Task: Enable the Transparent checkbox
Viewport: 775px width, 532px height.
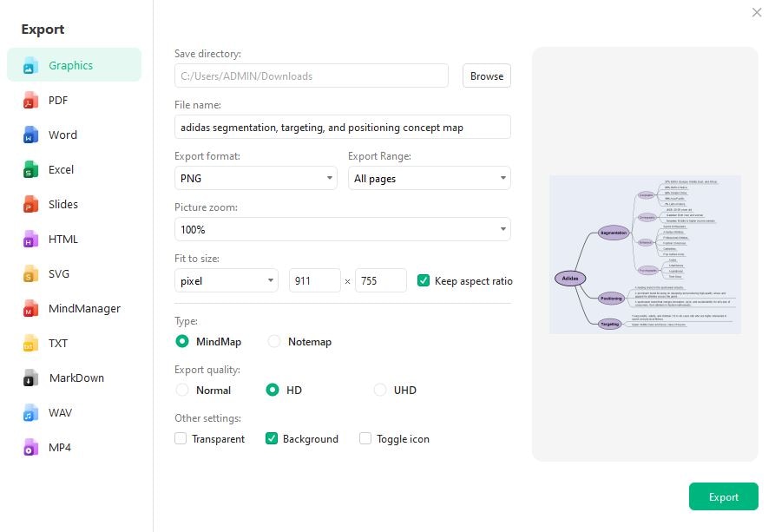Action: (x=181, y=438)
